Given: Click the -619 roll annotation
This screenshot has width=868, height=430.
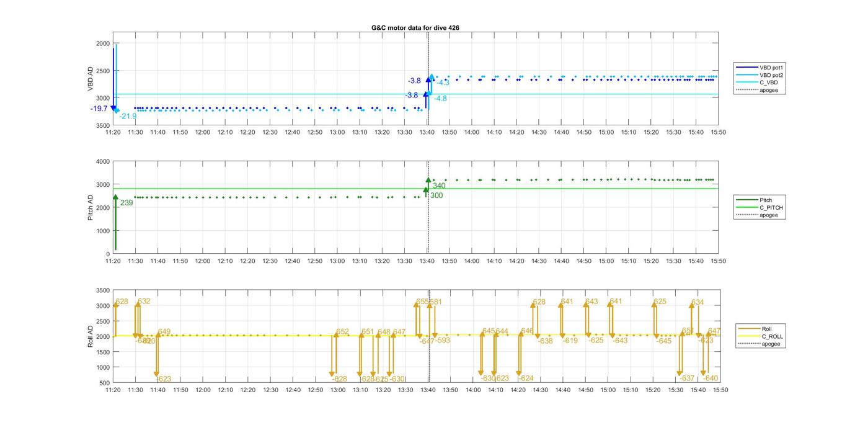Looking at the screenshot, I should pos(570,341).
